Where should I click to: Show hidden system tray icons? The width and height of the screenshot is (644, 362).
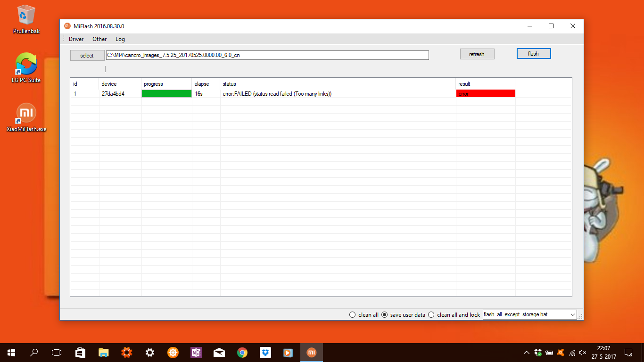pyautogui.click(x=527, y=352)
